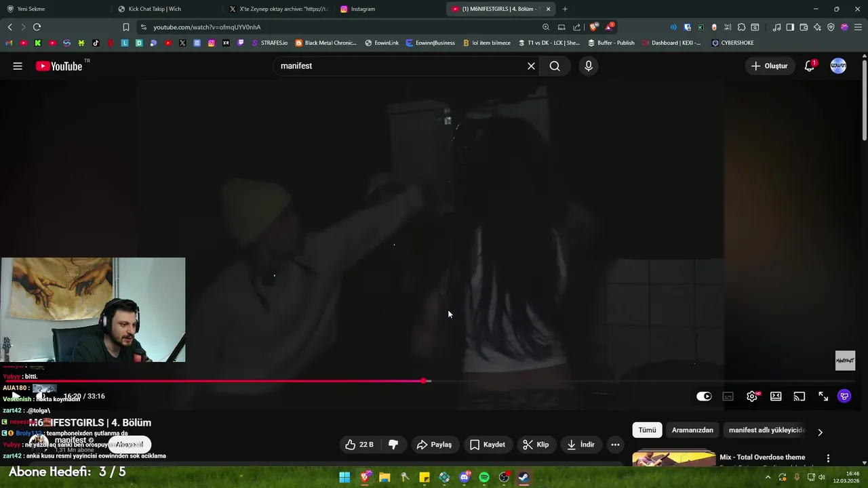Image resolution: width=868 pixels, height=488 pixels.
Task: Open more actions three-dot menu under video
Action: (x=615, y=445)
